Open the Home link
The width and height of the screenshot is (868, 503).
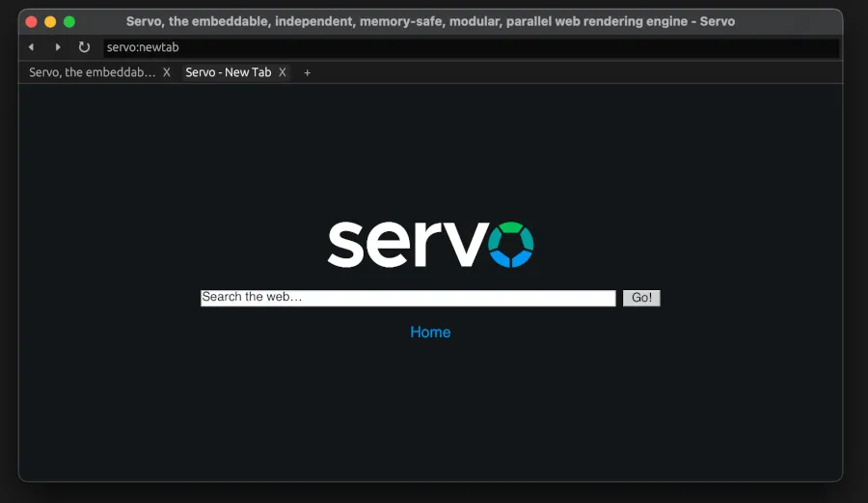click(x=430, y=332)
